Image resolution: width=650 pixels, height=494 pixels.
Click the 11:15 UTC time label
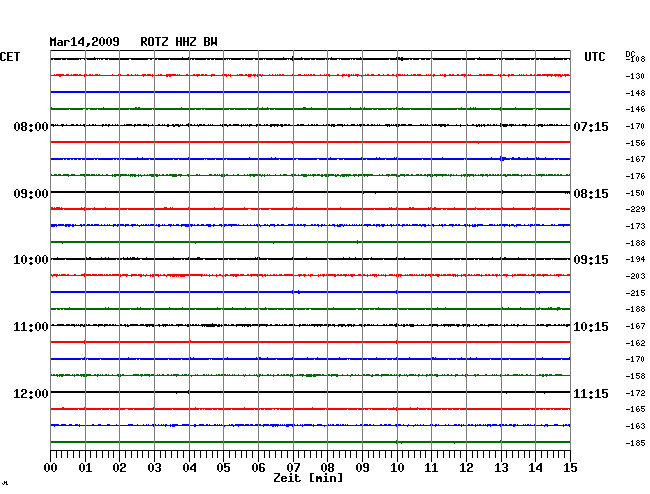click(x=591, y=394)
